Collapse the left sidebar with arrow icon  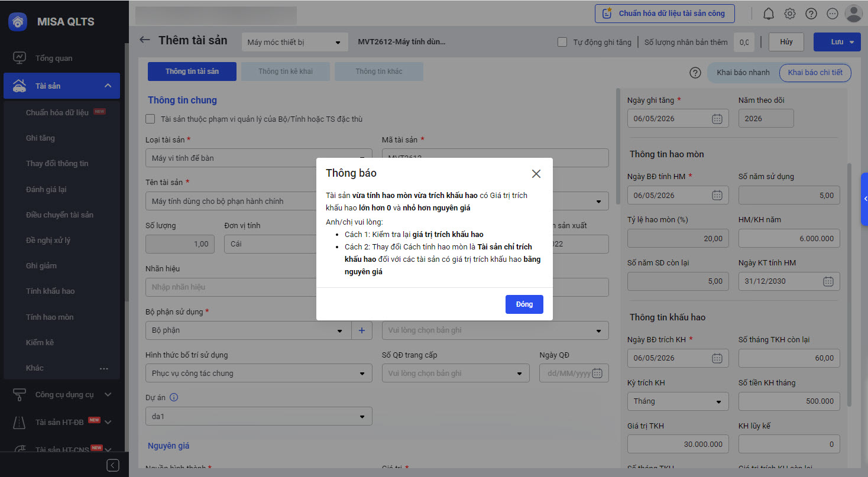[x=113, y=465]
